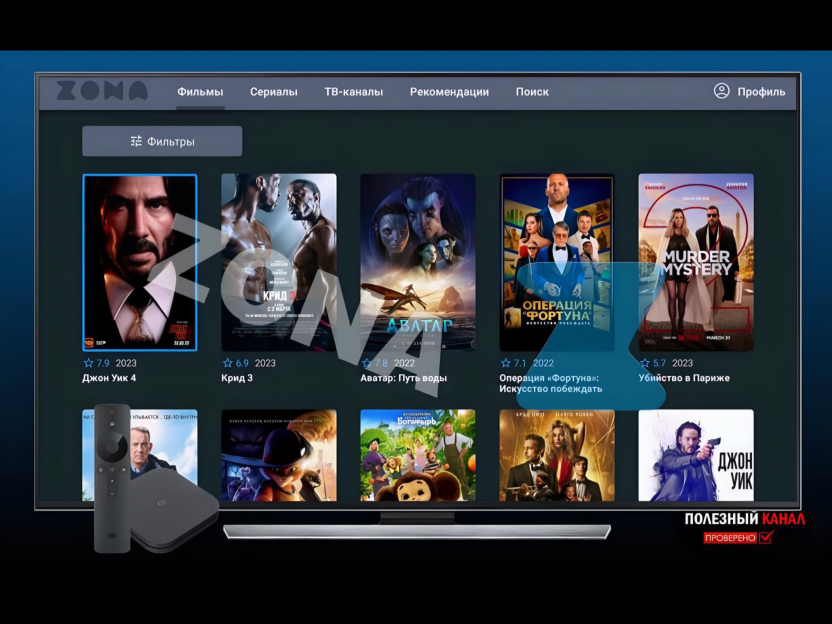Click the star icon beside 7.1 rating
Image resolution: width=832 pixels, height=624 pixels.
[506, 363]
